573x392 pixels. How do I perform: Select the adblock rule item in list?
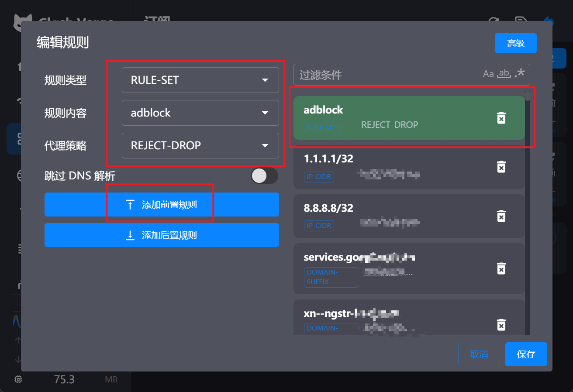(393, 118)
